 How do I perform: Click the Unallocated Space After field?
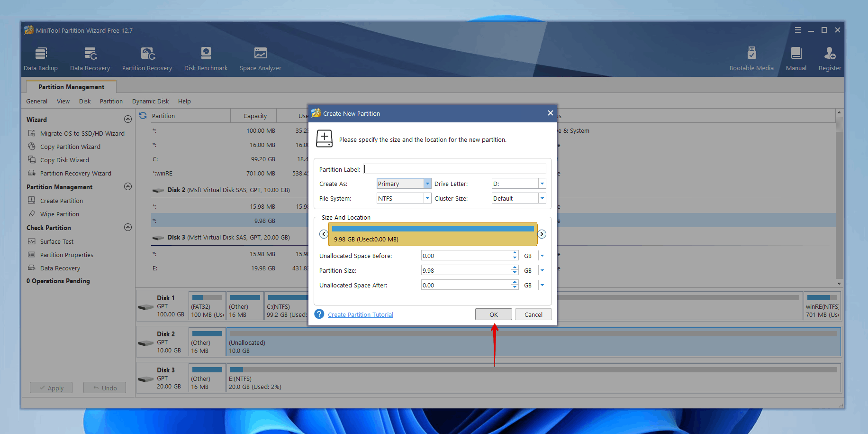coord(466,285)
